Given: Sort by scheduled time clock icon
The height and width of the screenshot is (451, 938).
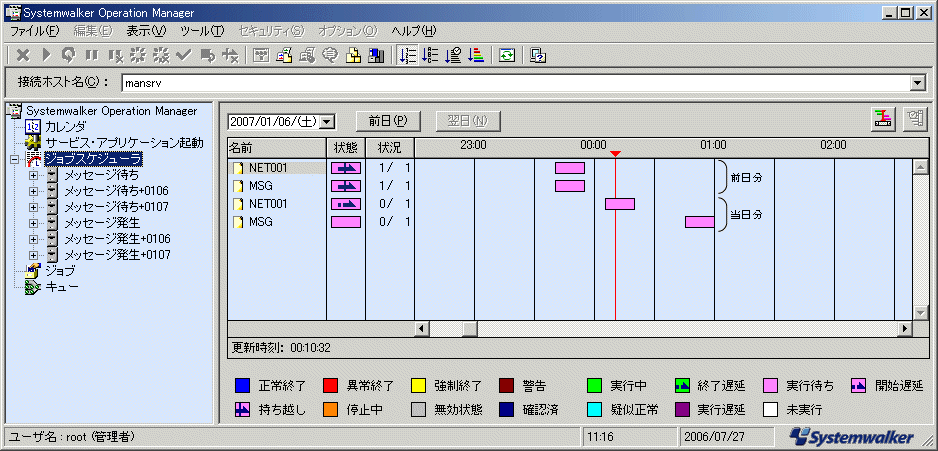Looking at the screenshot, I should click(453, 56).
